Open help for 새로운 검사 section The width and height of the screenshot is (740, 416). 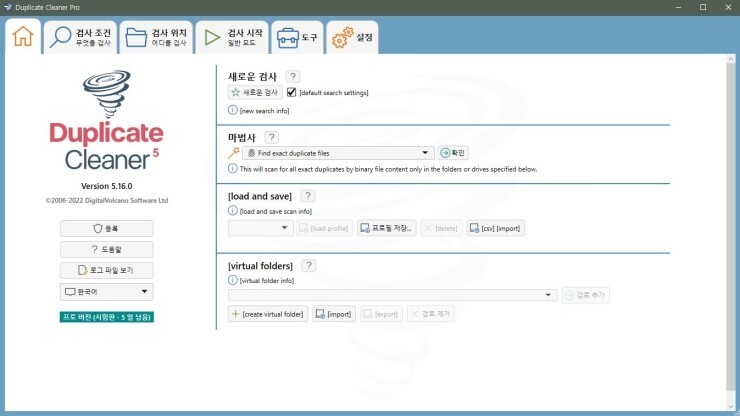[293, 76]
